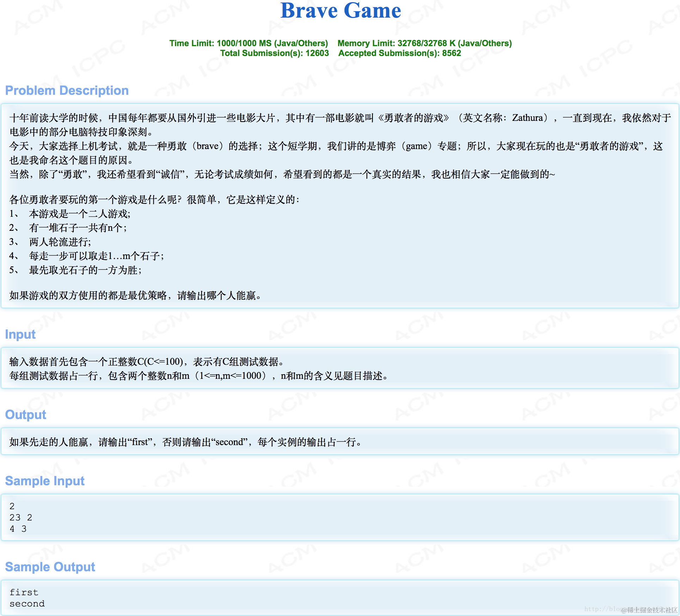The height and width of the screenshot is (616, 680).
Task: Click sample input line '4 3'
Action: 18,529
